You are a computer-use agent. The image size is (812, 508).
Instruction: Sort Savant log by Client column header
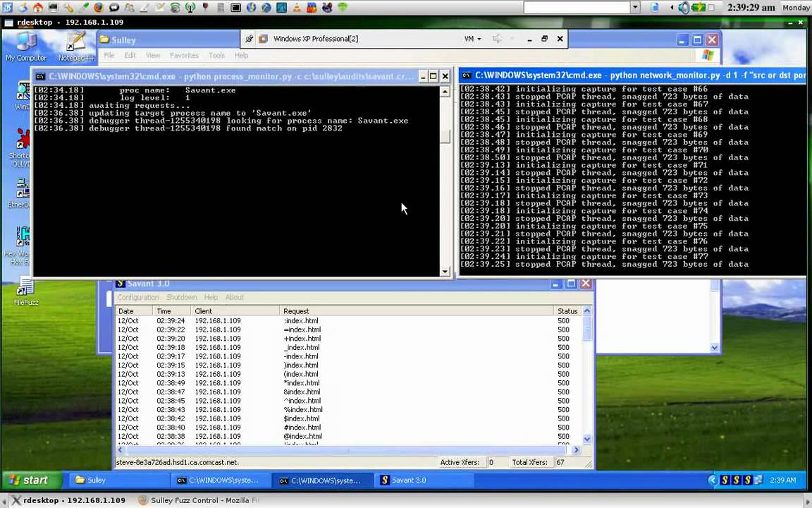(235, 311)
